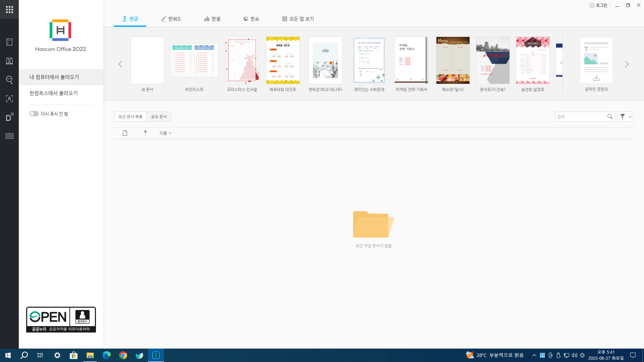Screen dimensions: 644x362
Task: Click the pin column header icon
Action: pyautogui.click(x=145, y=133)
